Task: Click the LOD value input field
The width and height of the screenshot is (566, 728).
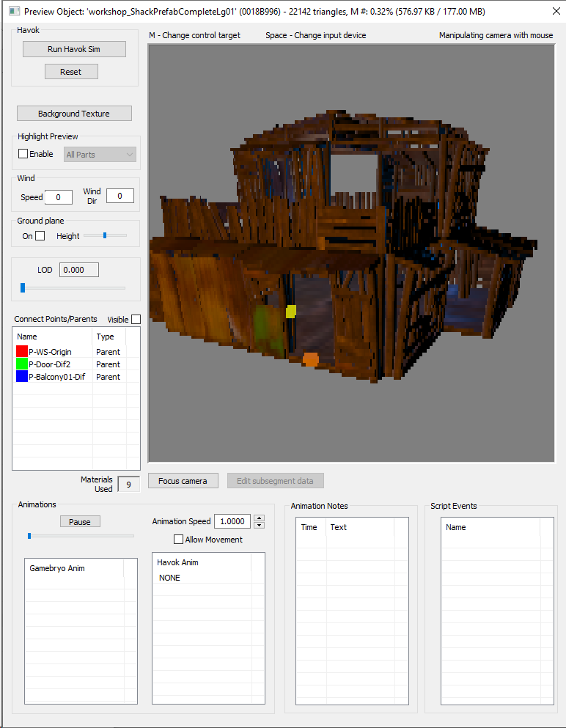Action: 79,270
